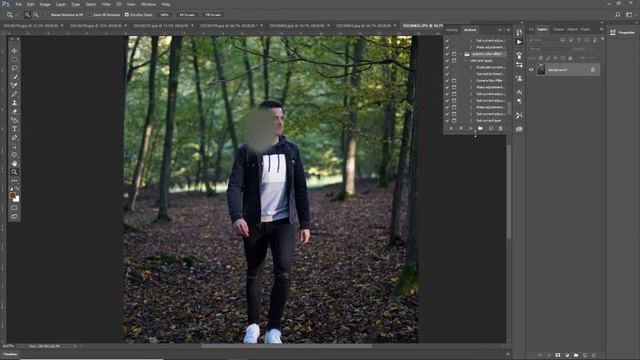The height and width of the screenshot is (360, 640).
Task: Click the lock icon on Background layer
Action: pyautogui.click(x=593, y=70)
